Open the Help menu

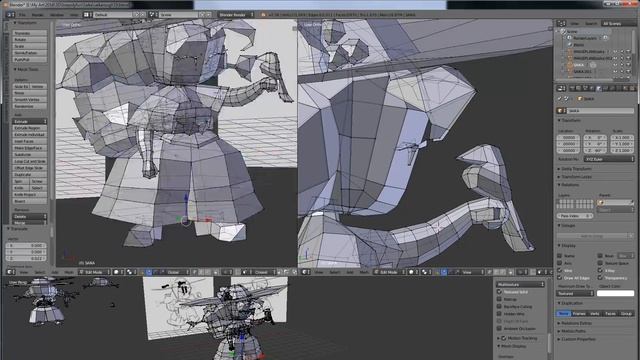74,15
